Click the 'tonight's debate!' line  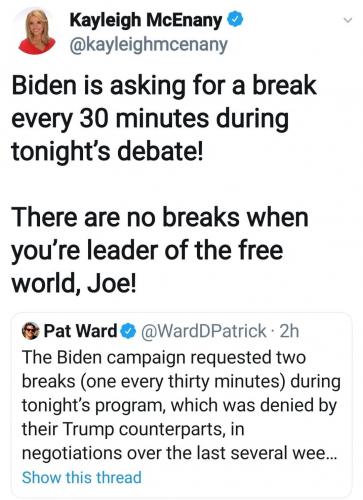[x=107, y=152]
